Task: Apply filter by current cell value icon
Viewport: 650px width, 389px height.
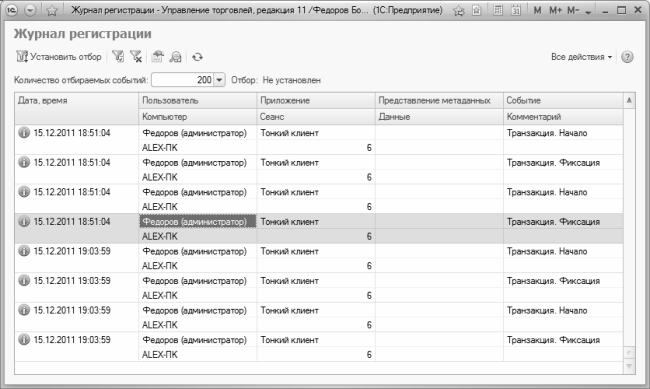Action: click(x=118, y=57)
